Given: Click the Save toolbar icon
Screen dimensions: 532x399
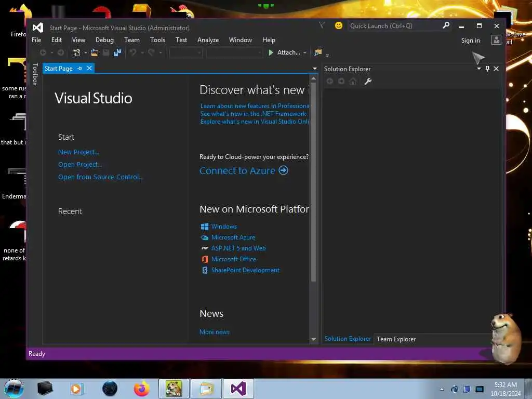Looking at the screenshot, I should [x=106, y=52].
